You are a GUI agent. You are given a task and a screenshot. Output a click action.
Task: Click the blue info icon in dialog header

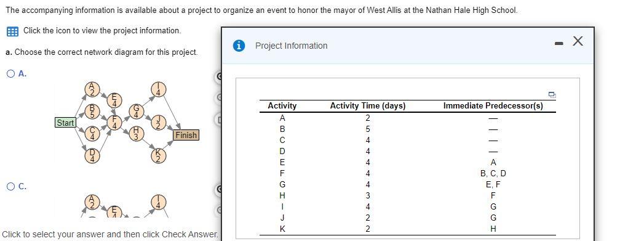239,46
